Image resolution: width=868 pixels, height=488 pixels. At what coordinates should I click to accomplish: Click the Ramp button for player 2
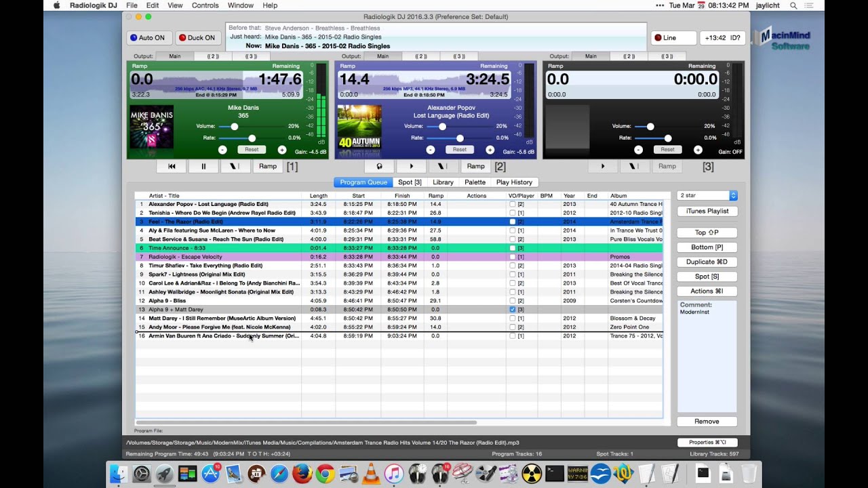476,166
